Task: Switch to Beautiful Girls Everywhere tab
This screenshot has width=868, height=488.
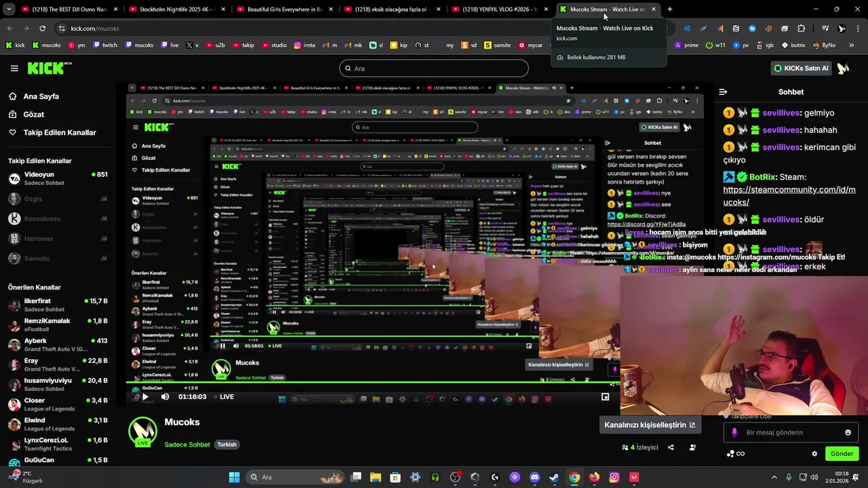Action: click(x=285, y=9)
